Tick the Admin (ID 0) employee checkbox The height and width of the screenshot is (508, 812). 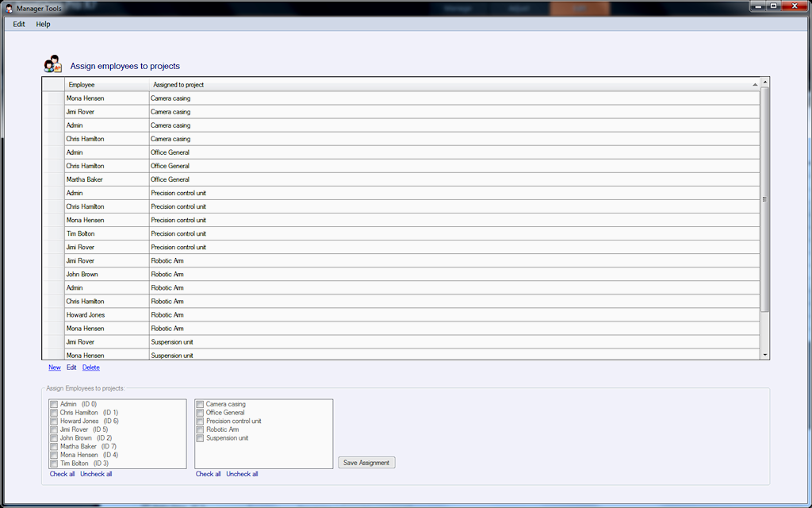click(x=54, y=404)
